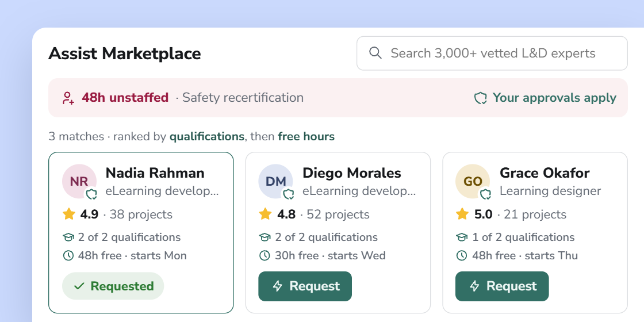Click the 48h free · starts Thu text
This screenshot has width=644, height=322.
[x=525, y=255]
